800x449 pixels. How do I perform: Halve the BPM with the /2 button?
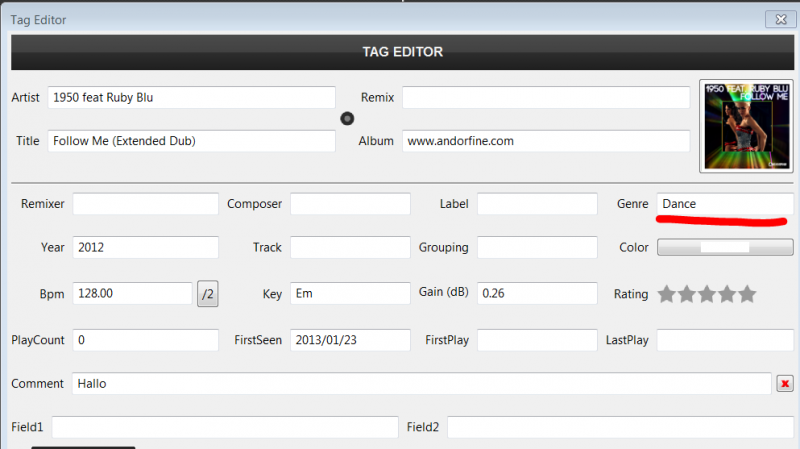[x=208, y=294]
